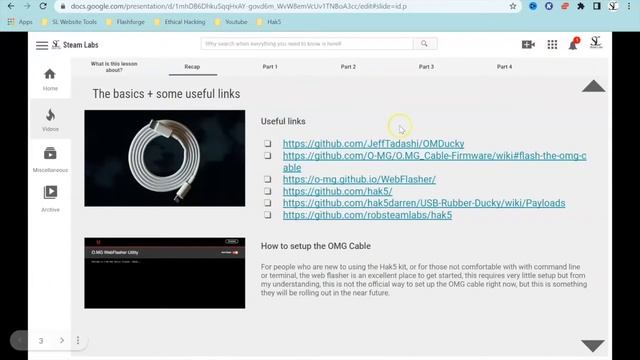Click the slide number 3 indicator
Screen dimensions: 640x360
(x=41, y=340)
